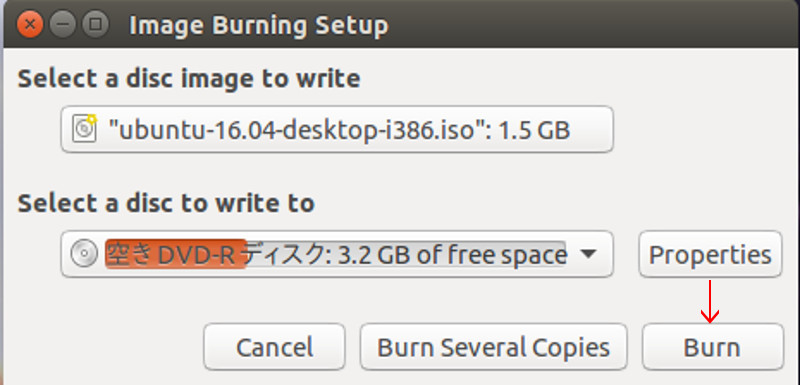
Task: Open the disc drive dropdown arrow
Action: (x=588, y=253)
